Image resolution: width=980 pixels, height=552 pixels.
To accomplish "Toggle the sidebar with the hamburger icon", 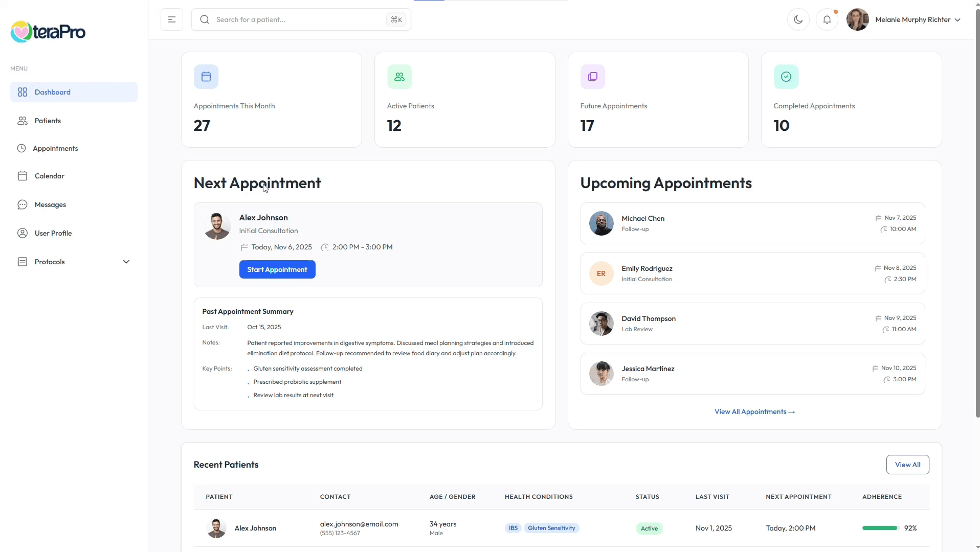I will pyautogui.click(x=171, y=19).
